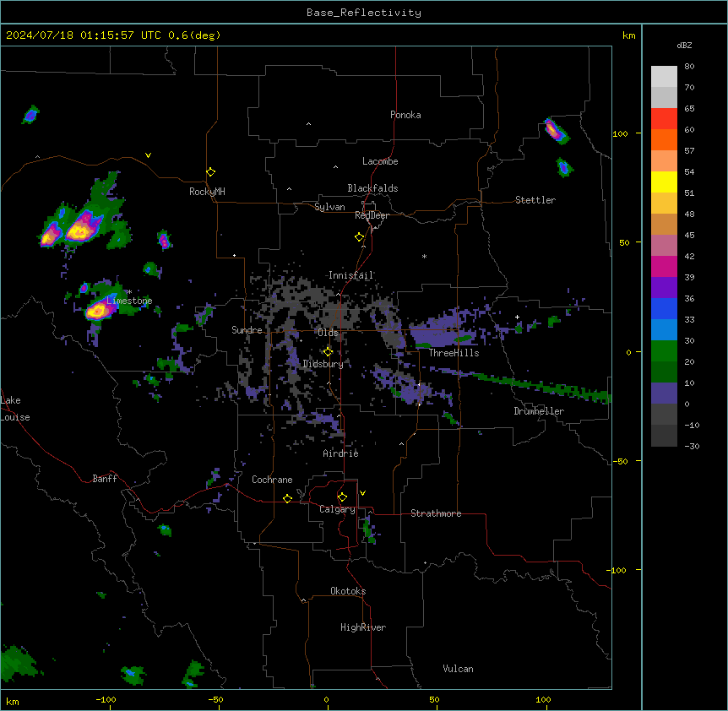Click yellow diamond marker near RockyMH

[211, 172]
